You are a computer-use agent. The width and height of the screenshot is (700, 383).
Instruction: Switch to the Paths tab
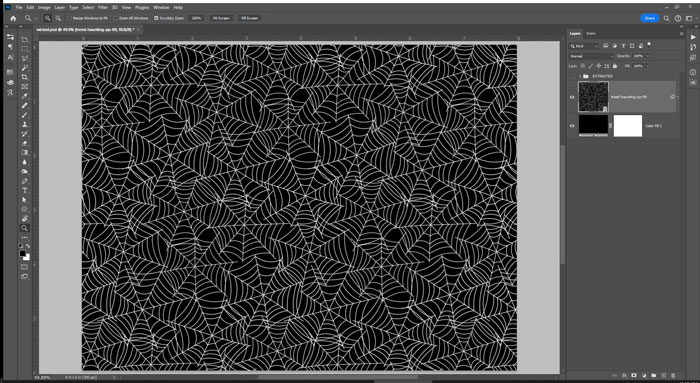click(x=591, y=33)
